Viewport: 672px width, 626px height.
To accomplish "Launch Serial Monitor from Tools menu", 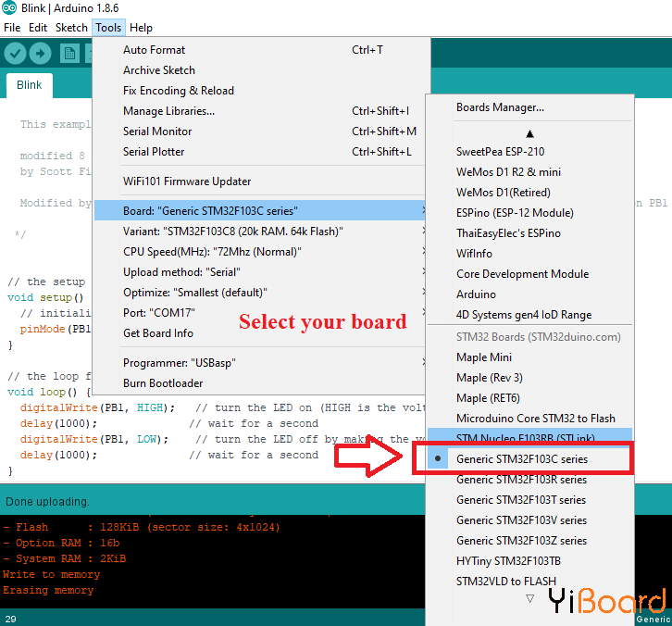I will 157,131.
